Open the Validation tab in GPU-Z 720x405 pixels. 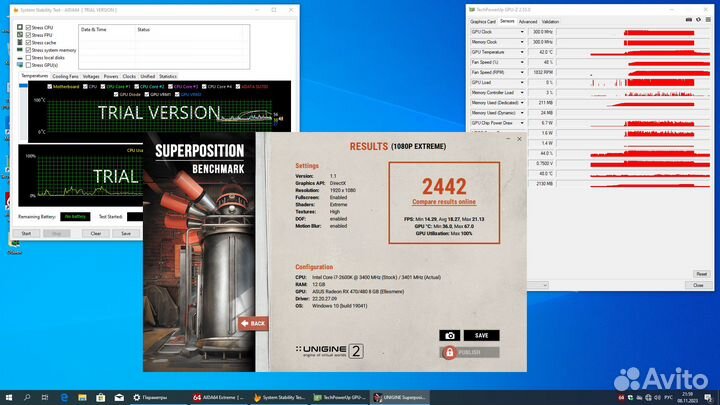pos(550,22)
